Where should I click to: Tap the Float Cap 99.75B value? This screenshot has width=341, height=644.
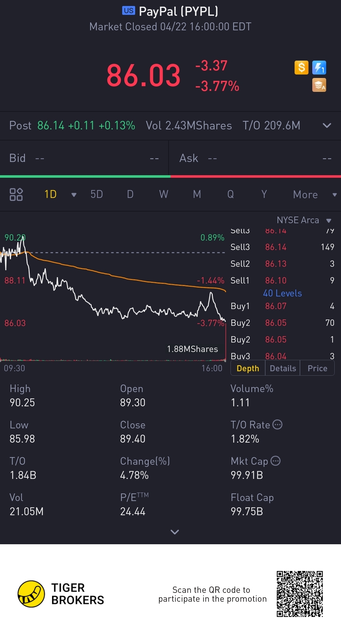tap(247, 511)
